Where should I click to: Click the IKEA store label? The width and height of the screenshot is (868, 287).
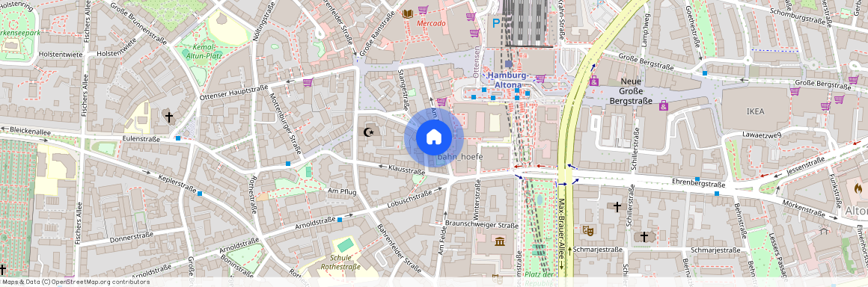755,111
